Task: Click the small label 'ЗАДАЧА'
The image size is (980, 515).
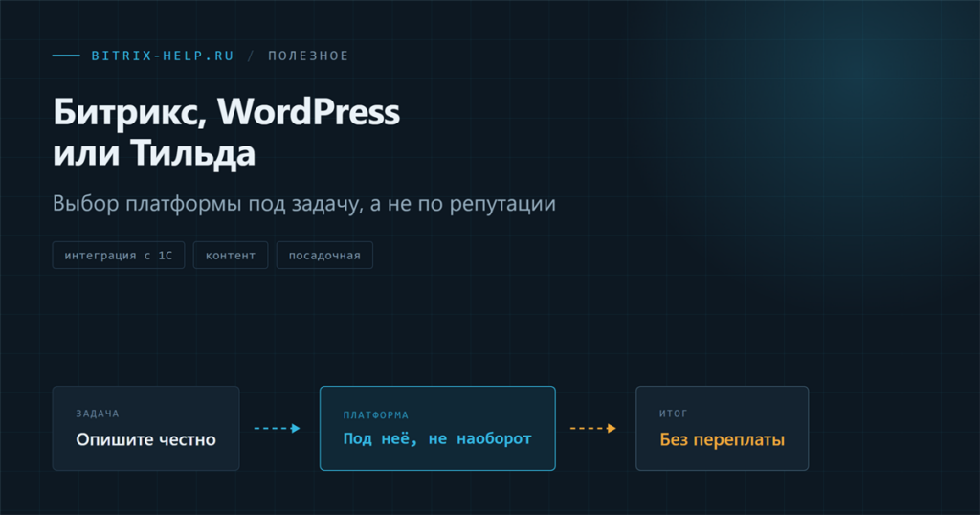Action: (x=98, y=414)
